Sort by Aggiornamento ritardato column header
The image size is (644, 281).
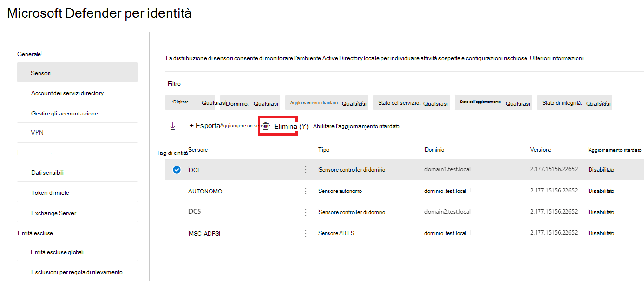[x=615, y=150]
